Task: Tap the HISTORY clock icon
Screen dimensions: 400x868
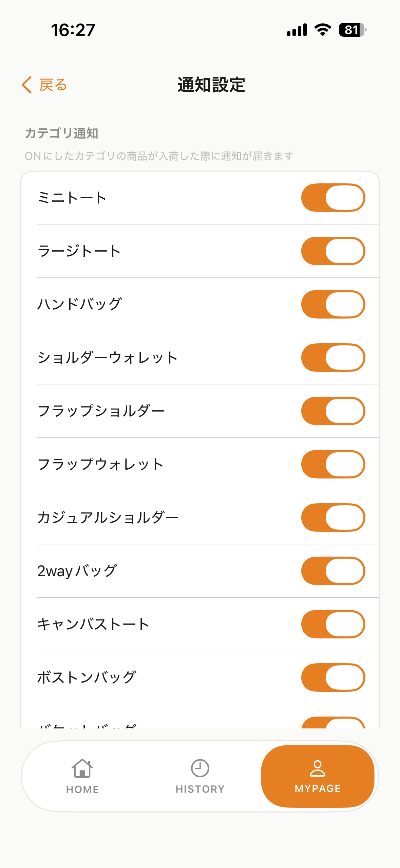Action: click(200, 768)
